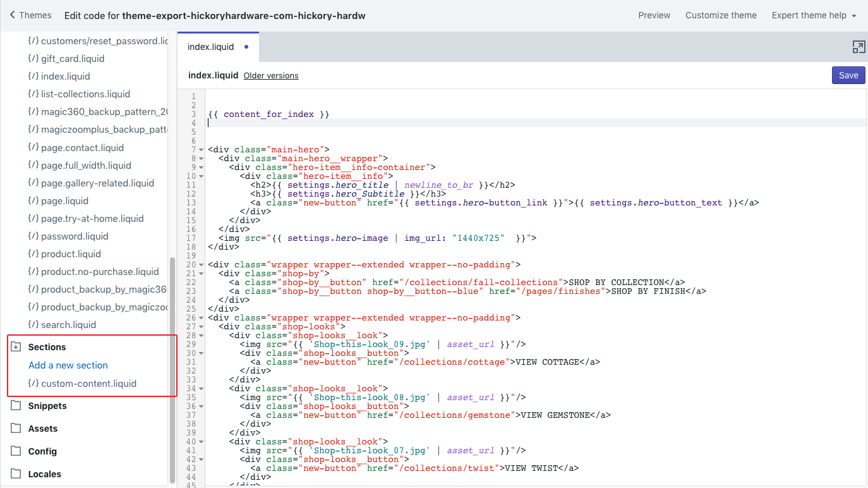Image resolution: width=868 pixels, height=488 pixels.
Task: Click Add a new section link
Action: click(68, 365)
